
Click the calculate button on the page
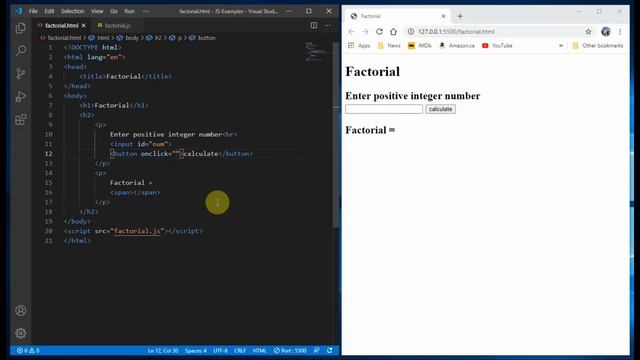[440, 109]
